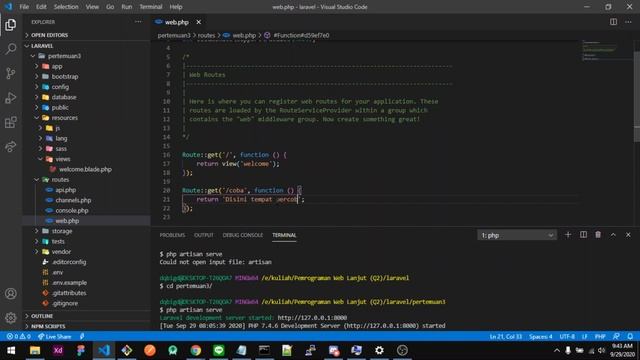Open api.php in routes folder
Screen dimensions: 640x360
pyautogui.click(x=87, y=190)
